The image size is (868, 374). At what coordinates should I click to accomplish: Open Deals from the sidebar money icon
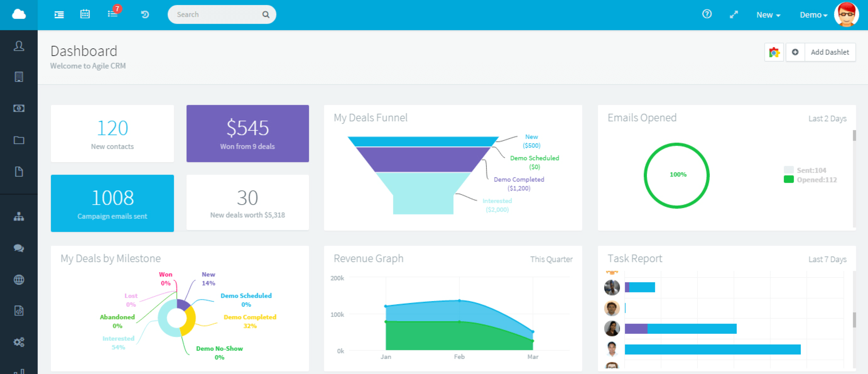(19, 108)
